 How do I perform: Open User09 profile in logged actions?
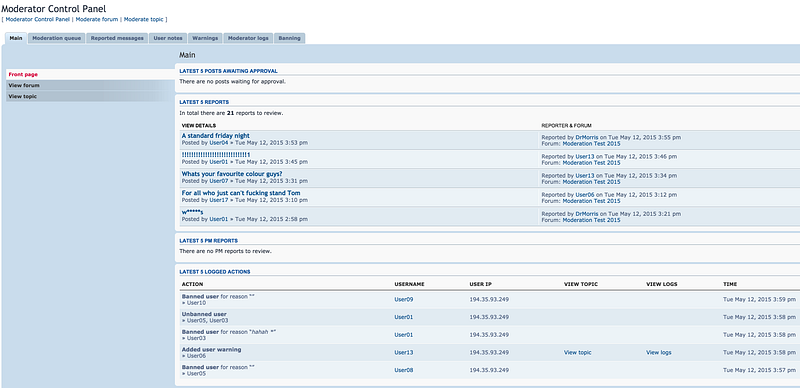click(404, 299)
